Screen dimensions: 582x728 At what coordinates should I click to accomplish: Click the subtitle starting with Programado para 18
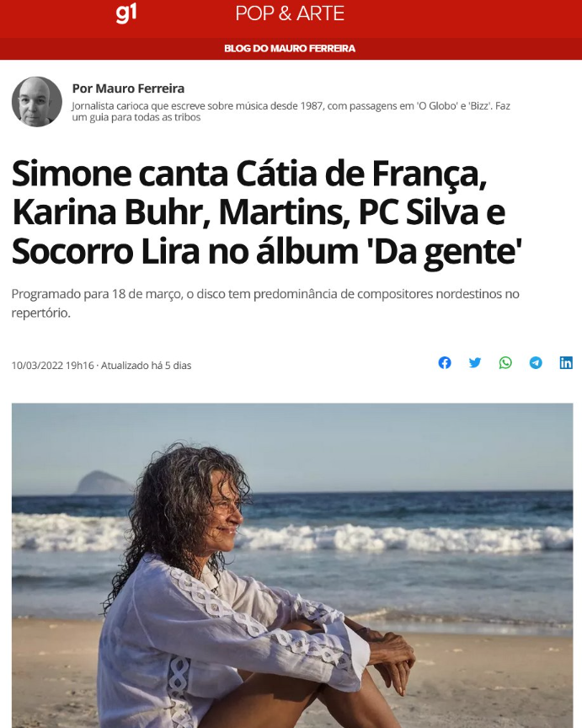(265, 303)
